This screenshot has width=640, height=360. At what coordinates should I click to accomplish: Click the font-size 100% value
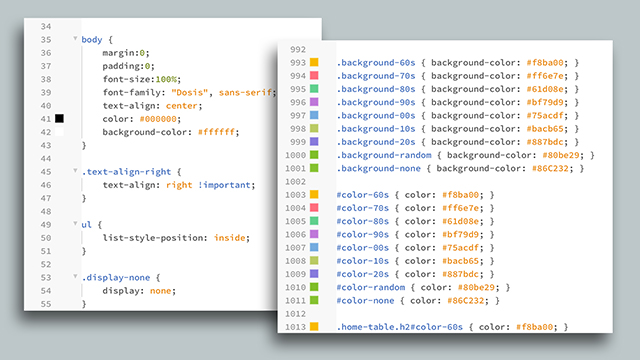click(x=166, y=79)
